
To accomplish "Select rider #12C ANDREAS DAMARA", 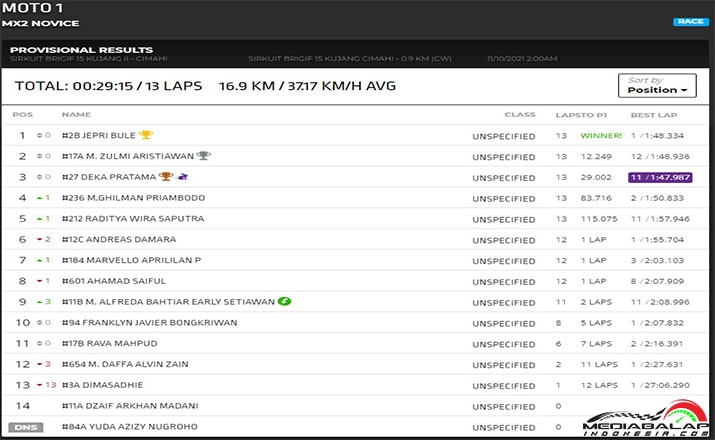I will (119, 239).
